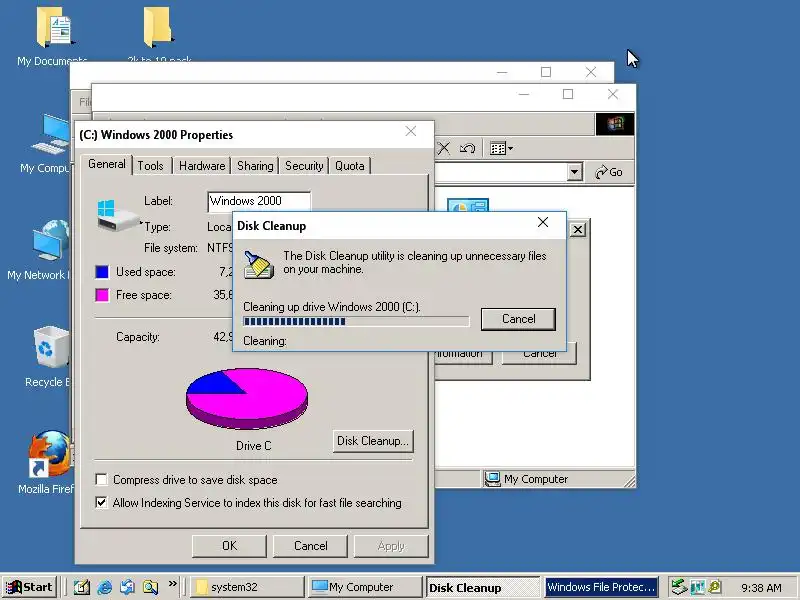Select the General tab
This screenshot has width=800, height=600.
107,164
